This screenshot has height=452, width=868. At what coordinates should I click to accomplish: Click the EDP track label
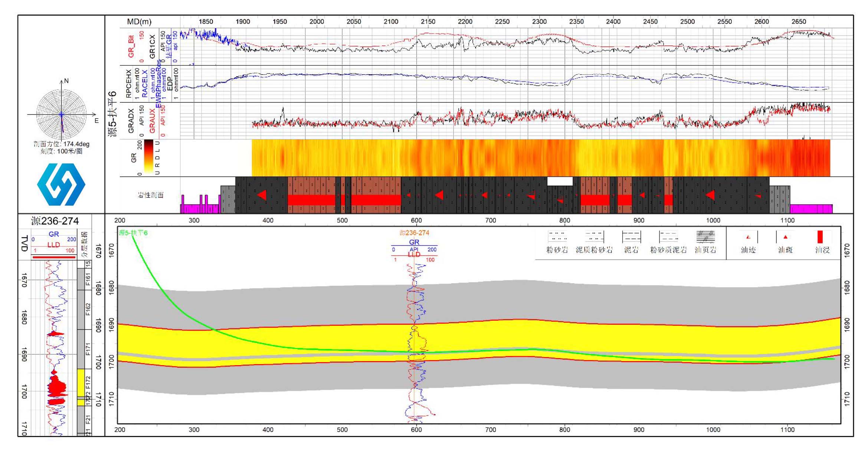(x=170, y=84)
